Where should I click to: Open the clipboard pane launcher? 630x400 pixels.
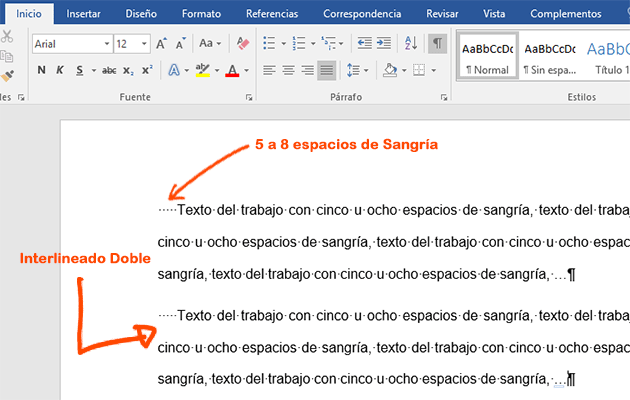(21, 97)
